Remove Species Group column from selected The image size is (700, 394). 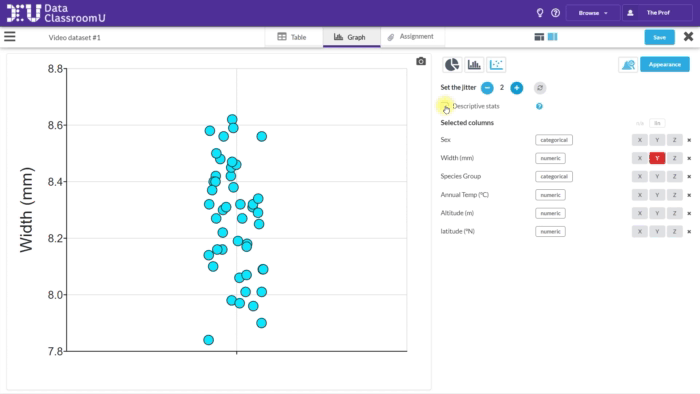[689, 177]
